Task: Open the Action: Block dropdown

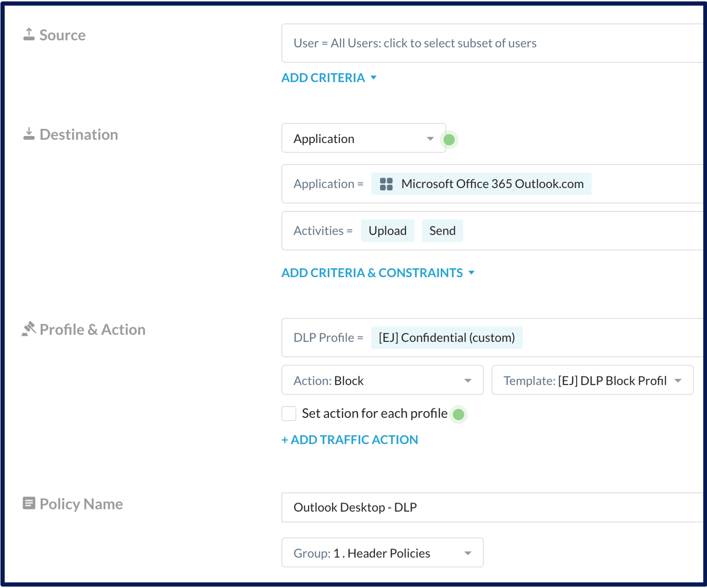Action: (382, 380)
